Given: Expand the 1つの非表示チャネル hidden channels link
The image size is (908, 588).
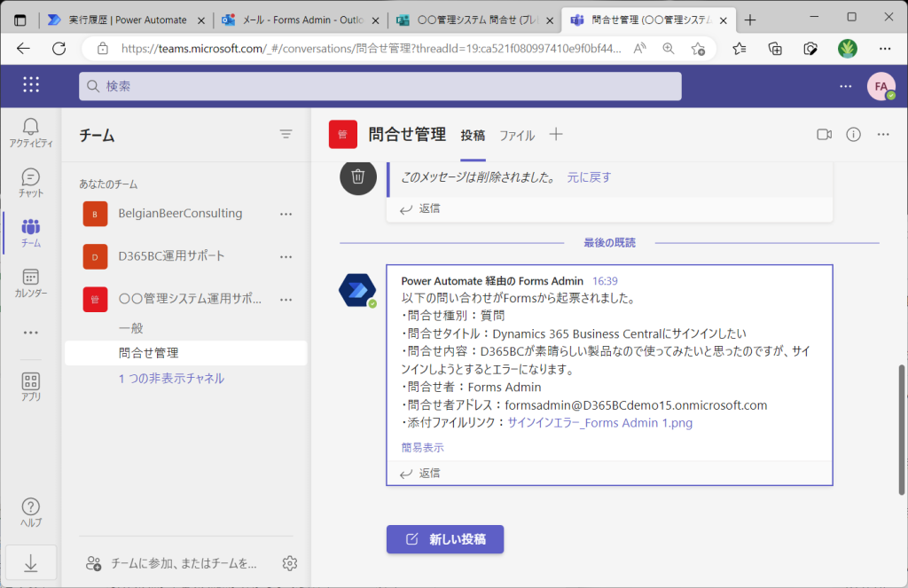Looking at the screenshot, I should point(171,379).
